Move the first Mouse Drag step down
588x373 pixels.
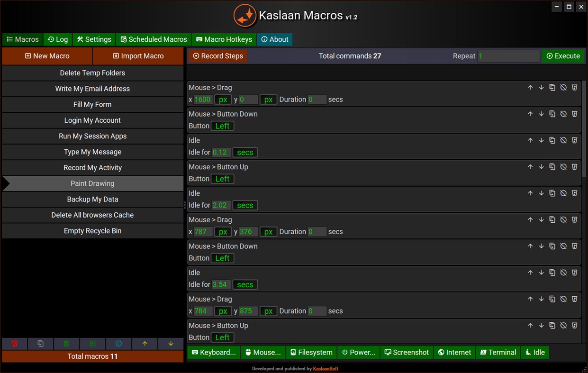click(x=541, y=87)
